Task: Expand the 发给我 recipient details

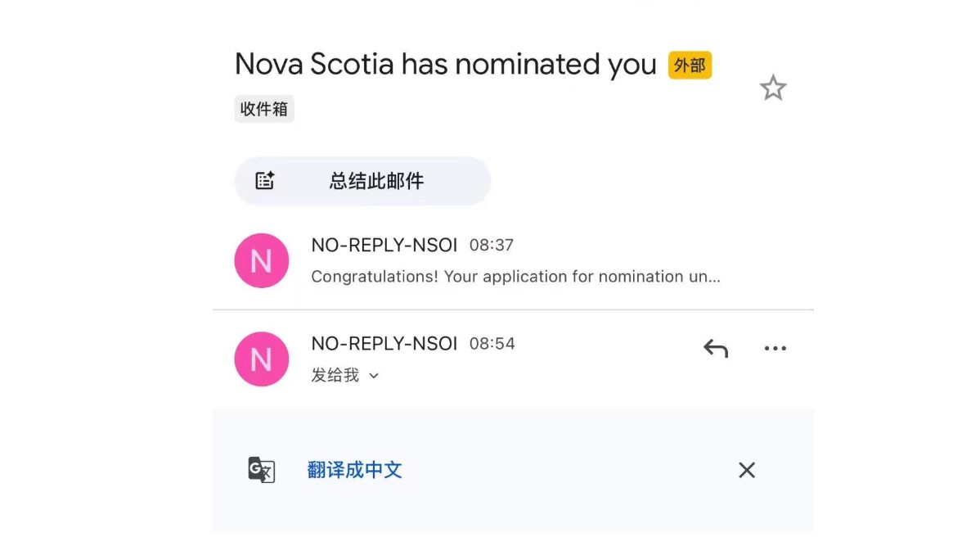Action: tap(345, 375)
